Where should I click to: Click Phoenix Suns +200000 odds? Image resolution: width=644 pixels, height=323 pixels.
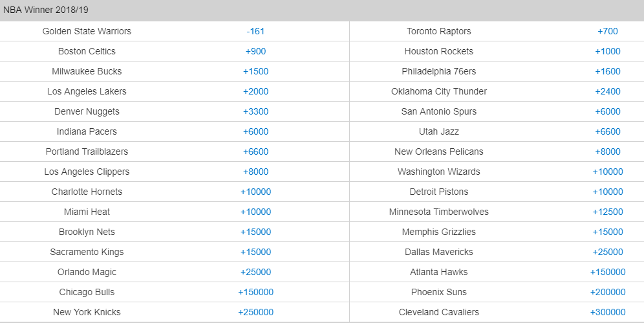(608, 292)
